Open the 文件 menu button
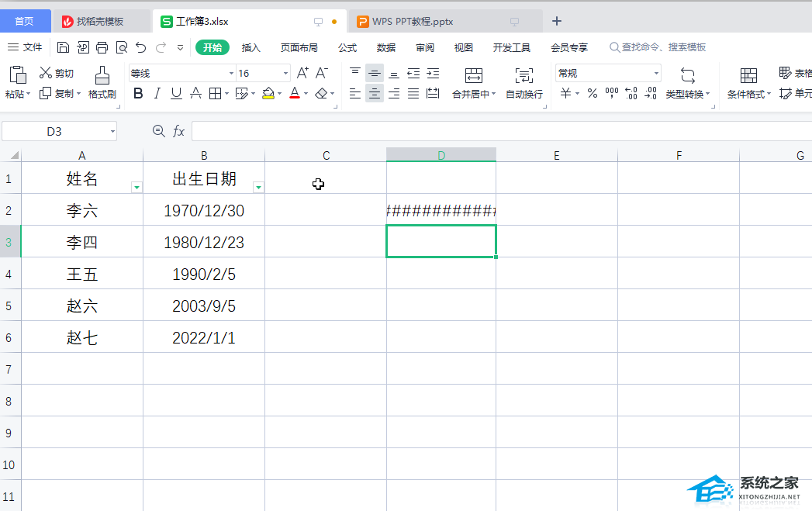812x511 pixels. click(x=26, y=47)
